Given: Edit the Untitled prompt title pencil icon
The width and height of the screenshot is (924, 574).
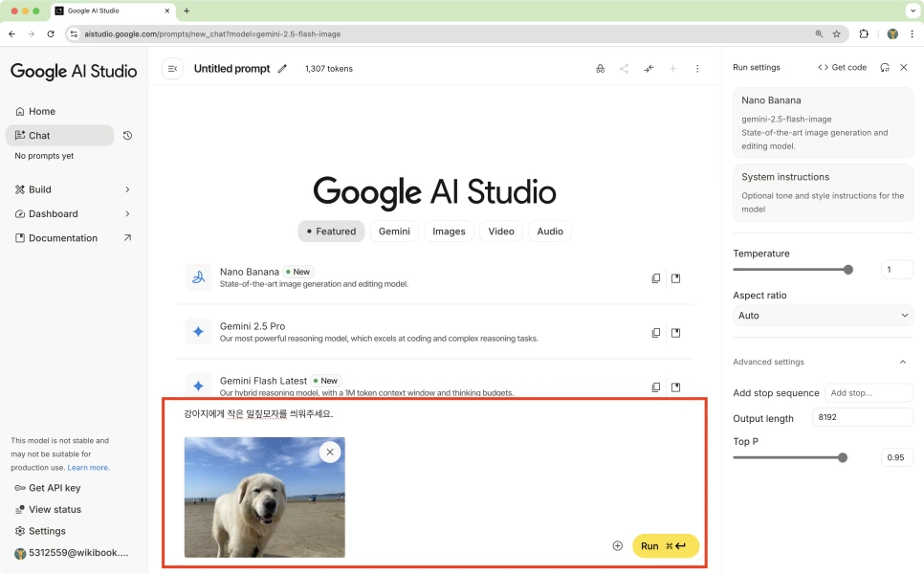Looking at the screenshot, I should click(x=282, y=69).
